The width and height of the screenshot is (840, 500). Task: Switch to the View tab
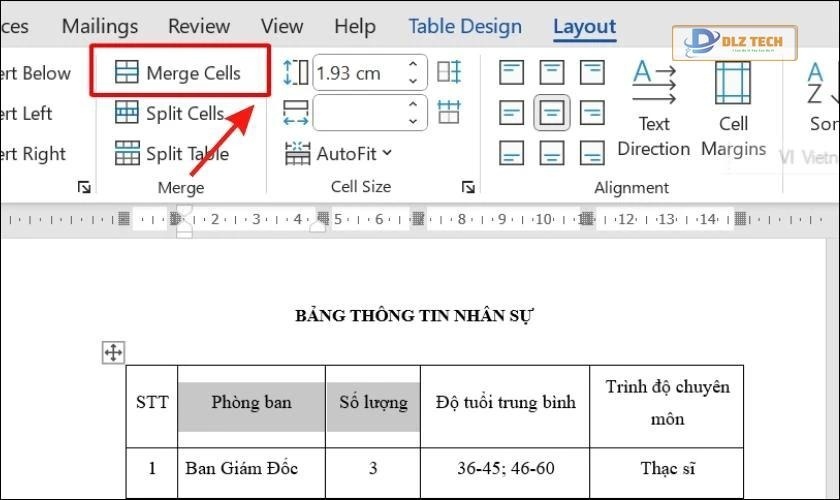click(282, 26)
